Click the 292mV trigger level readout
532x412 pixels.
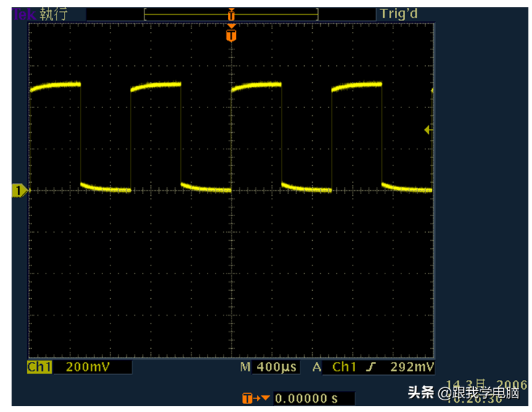(x=412, y=367)
